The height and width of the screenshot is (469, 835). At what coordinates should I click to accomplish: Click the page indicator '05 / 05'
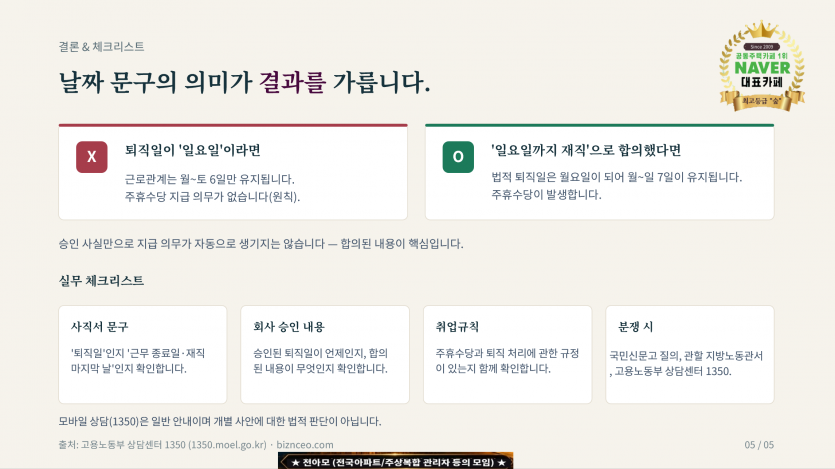point(759,445)
